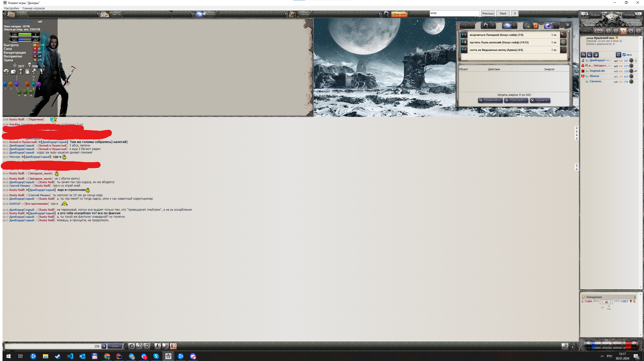This screenshot has height=361, width=644.
Task: Click the Next search button
Action: click(x=503, y=14)
